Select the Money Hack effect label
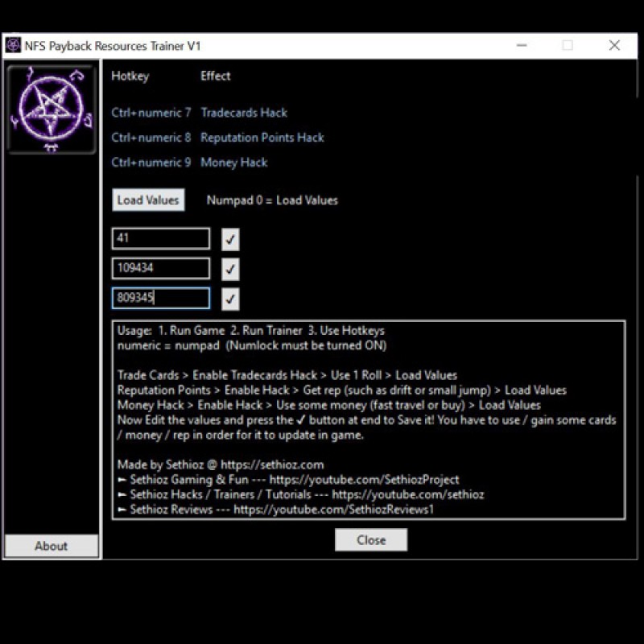This screenshot has width=644, height=644. tap(234, 163)
